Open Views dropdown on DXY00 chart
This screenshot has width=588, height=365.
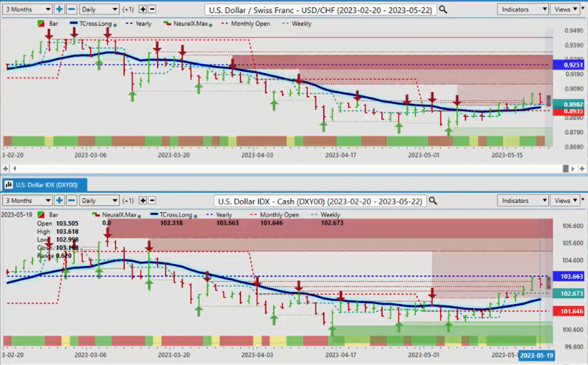click(565, 200)
